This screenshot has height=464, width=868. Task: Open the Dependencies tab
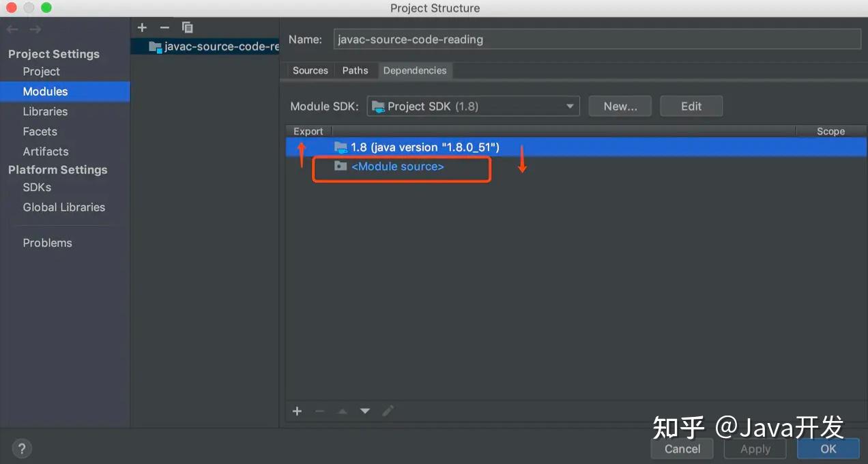415,70
